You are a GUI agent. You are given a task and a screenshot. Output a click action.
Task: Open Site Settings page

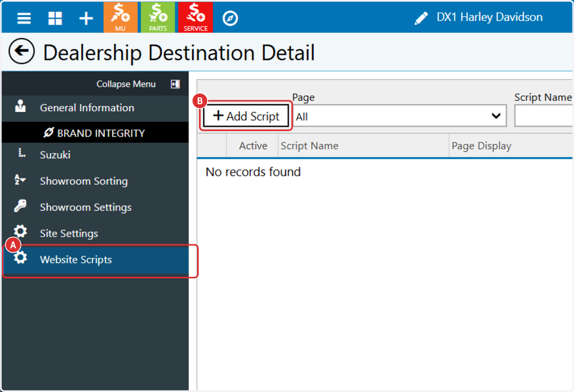click(95, 233)
